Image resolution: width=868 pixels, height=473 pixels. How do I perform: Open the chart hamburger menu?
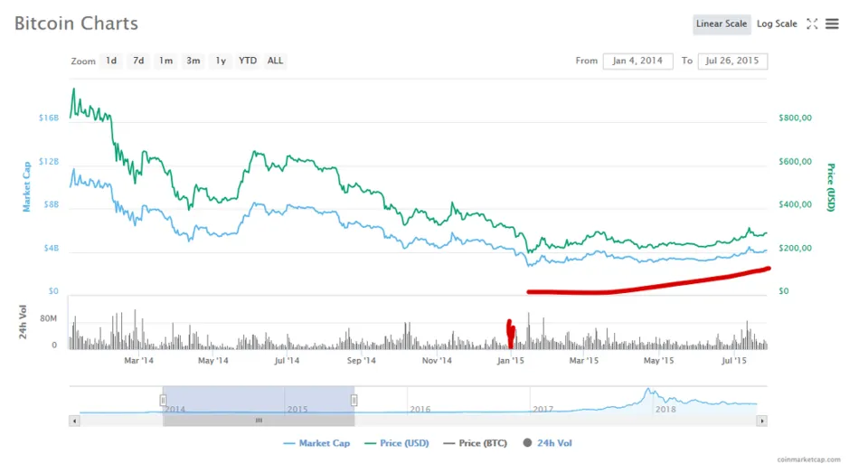[832, 24]
